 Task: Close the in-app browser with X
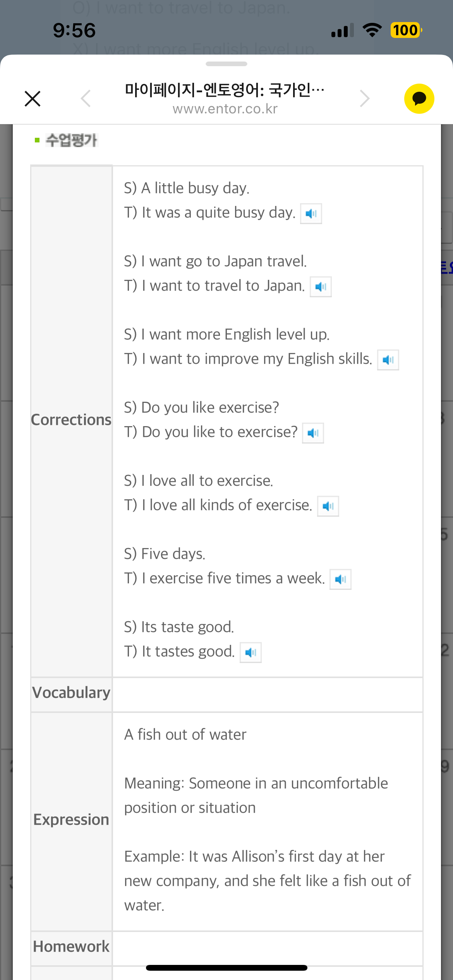click(33, 99)
